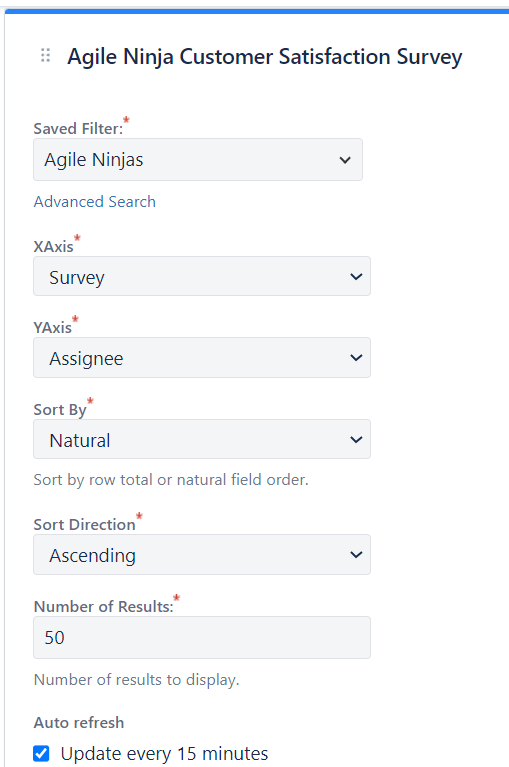Uncheck the auto refresh checkbox

(x=41, y=753)
